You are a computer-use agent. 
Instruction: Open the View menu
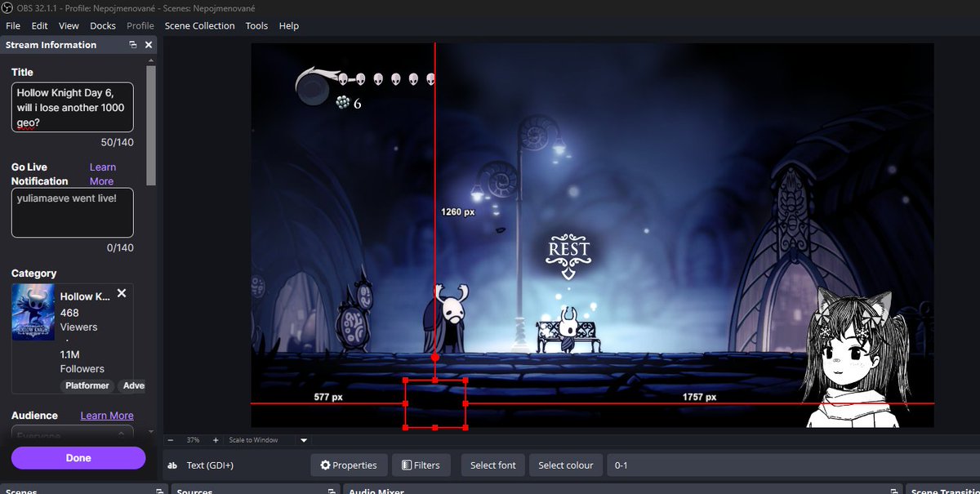click(69, 26)
